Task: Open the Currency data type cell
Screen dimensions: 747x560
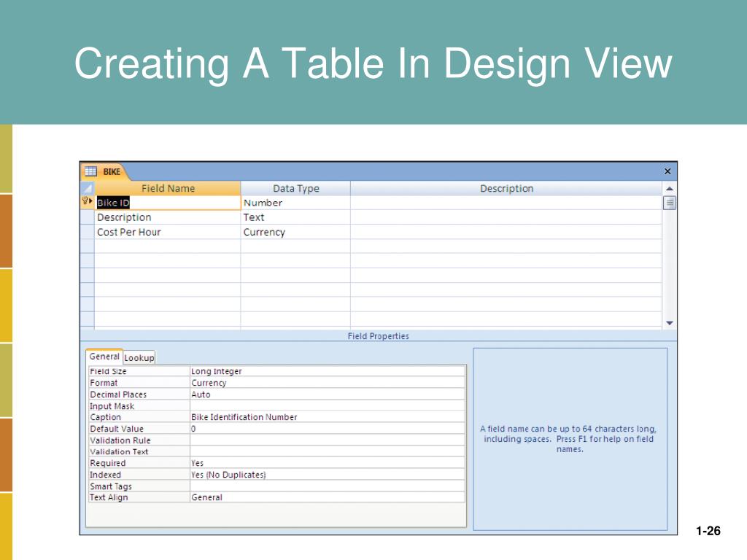Action: coord(295,232)
